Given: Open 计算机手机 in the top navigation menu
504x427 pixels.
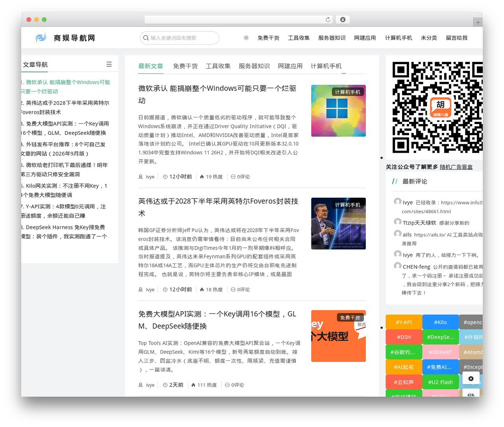Looking at the screenshot, I should point(398,38).
